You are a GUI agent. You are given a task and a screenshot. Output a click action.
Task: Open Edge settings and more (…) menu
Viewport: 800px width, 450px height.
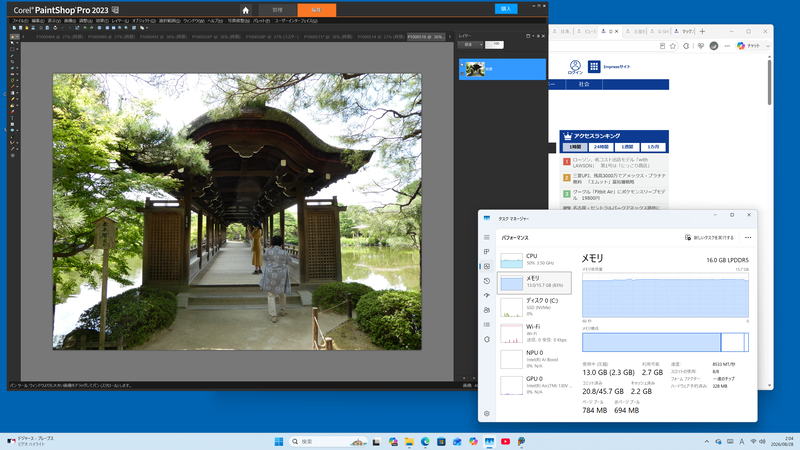(727, 46)
